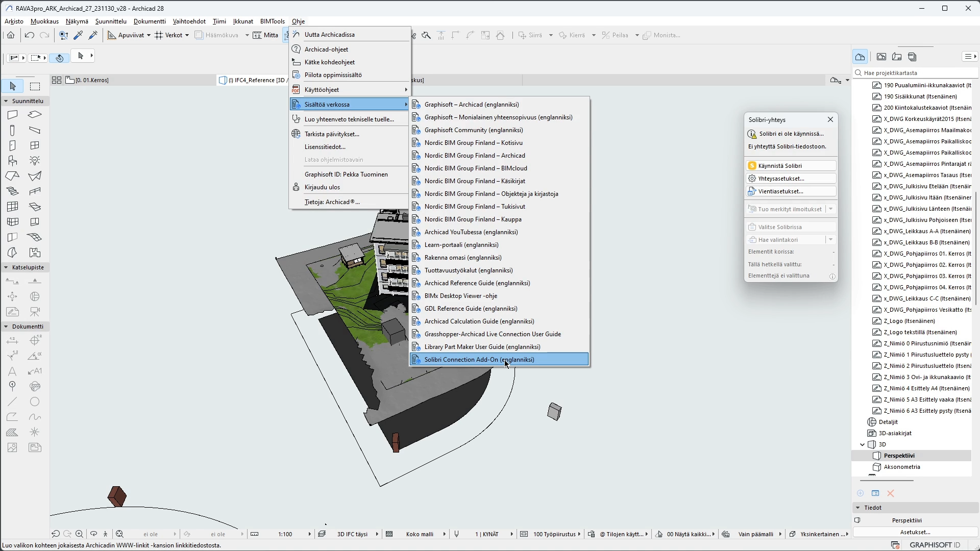Select the Linear Dimension tool
Screen dimensions: 980x551
(x=12, y=340)
